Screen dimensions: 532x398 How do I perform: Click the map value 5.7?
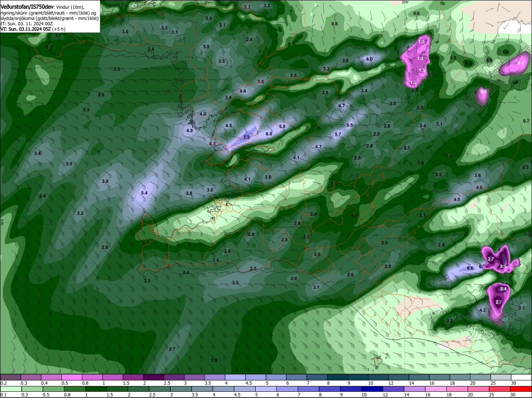click(x=338, y=134)
